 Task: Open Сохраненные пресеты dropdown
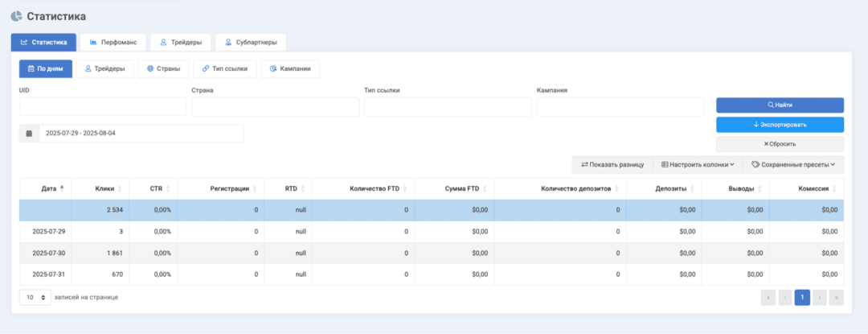click(x=793, y=164)
